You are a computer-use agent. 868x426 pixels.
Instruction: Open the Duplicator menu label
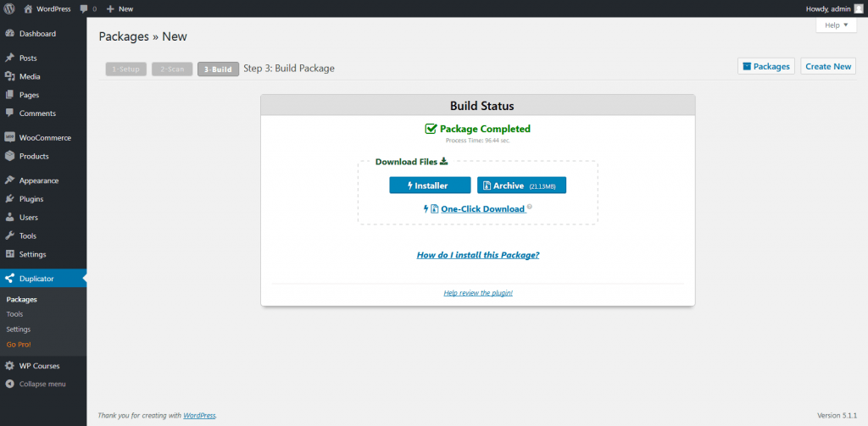coord(36,279)
